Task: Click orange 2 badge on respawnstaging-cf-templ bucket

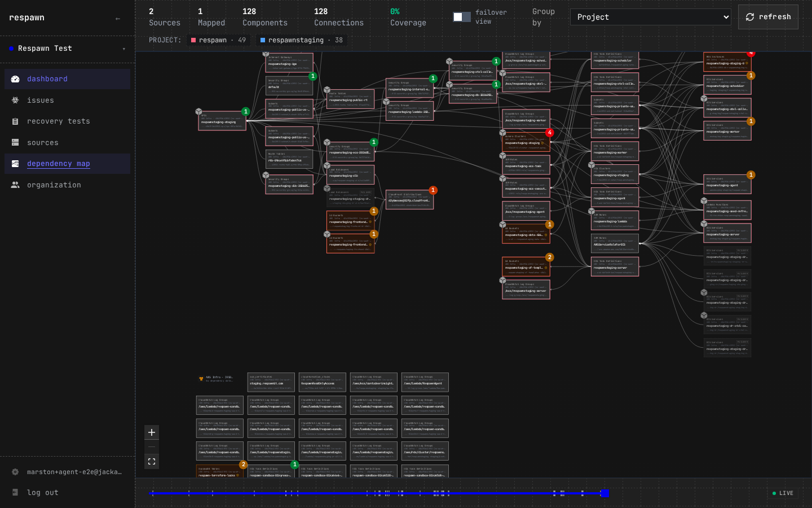Action: click(x=550, y=257)
